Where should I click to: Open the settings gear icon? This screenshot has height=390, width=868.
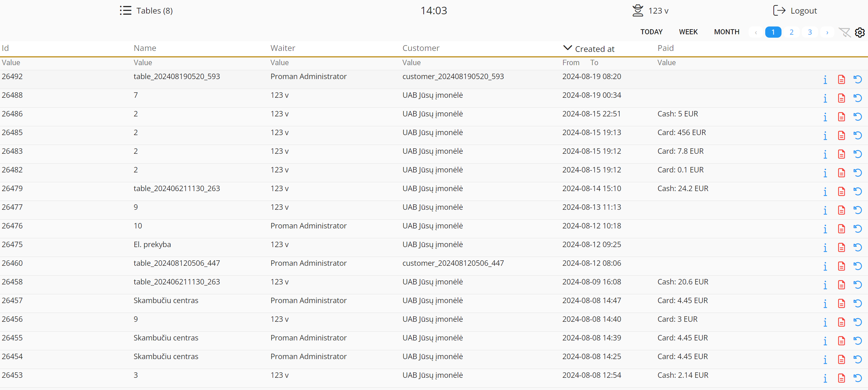pyautogui.click(x=860, y=32)
